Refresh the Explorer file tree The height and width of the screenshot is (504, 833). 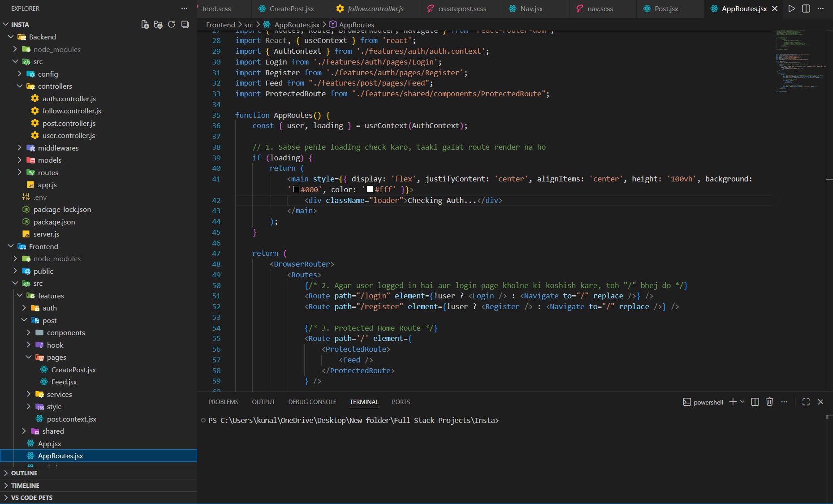tap(171, 25)
